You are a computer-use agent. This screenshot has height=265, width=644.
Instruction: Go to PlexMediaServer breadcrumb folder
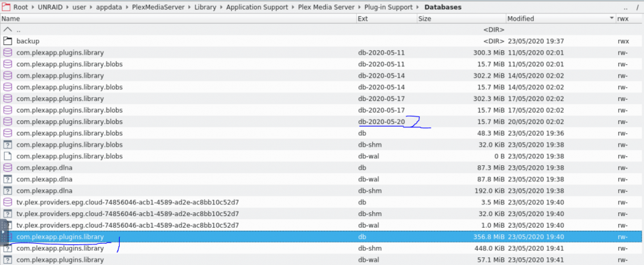(x=158, y=7)
